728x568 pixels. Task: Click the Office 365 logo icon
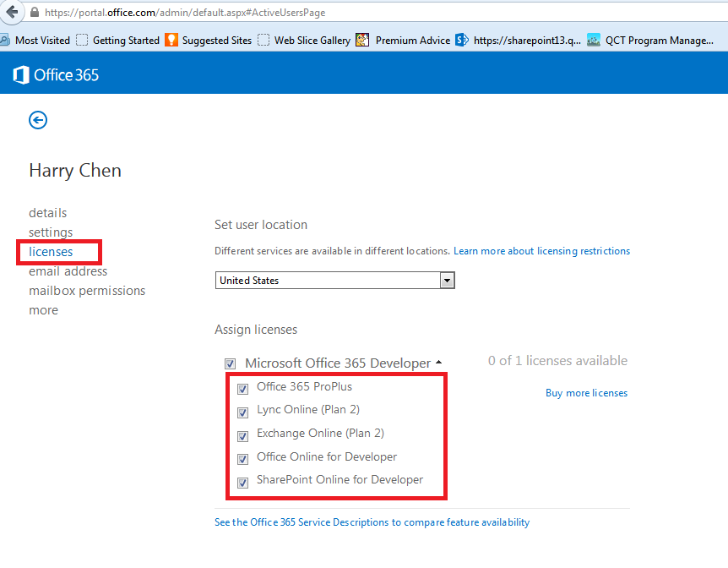click(21, 75)
